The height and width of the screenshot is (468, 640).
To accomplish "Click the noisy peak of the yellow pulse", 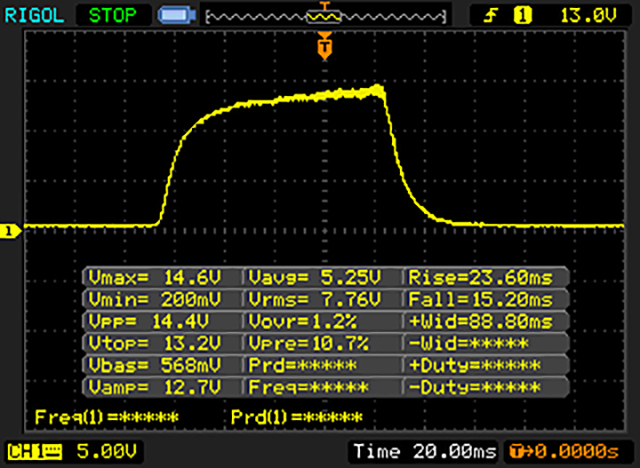I will tap(377, 89).
